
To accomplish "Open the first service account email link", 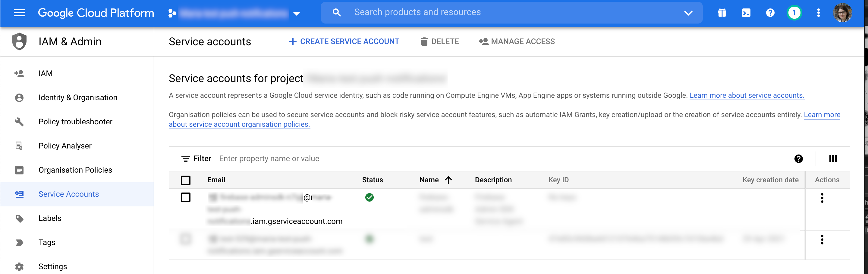I will (275, 209).
